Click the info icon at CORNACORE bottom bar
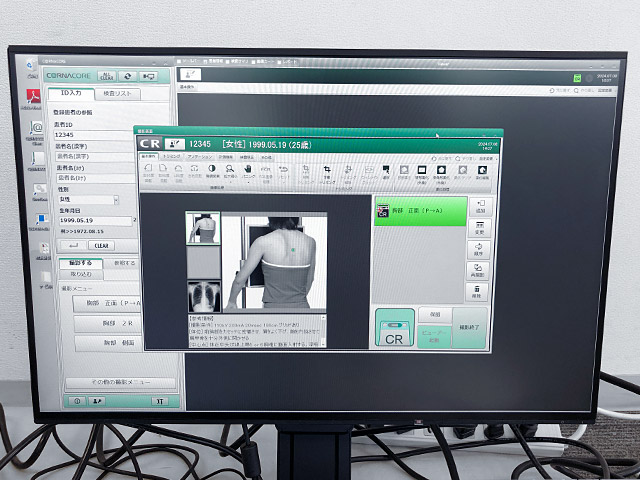This screenshot has width=640, height=480. tap(77, 401)
